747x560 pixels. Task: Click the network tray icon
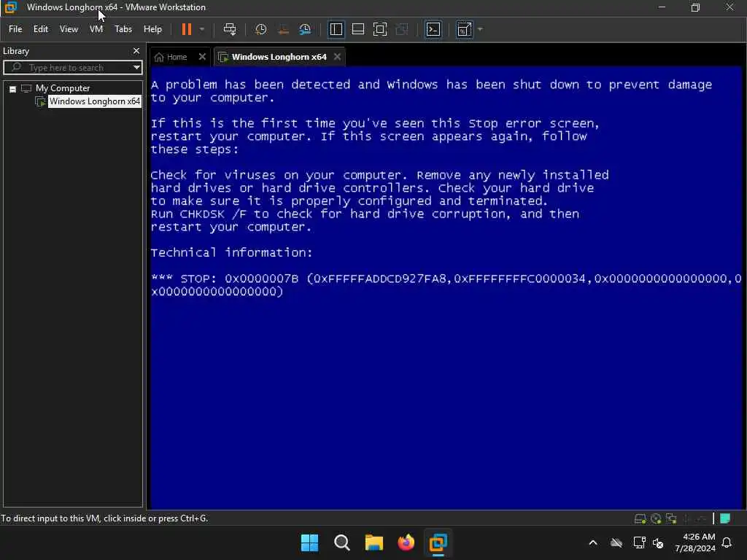pos(639,542)
